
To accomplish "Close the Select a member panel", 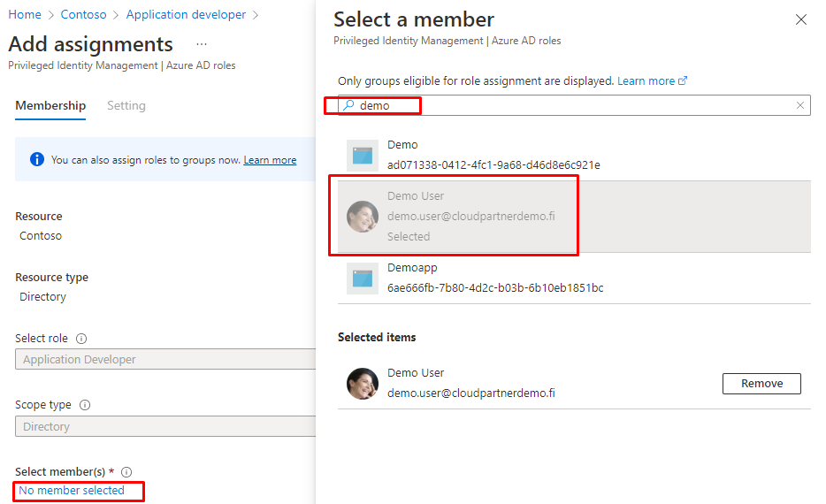I will pyautogui.click(x=801, y=19).
